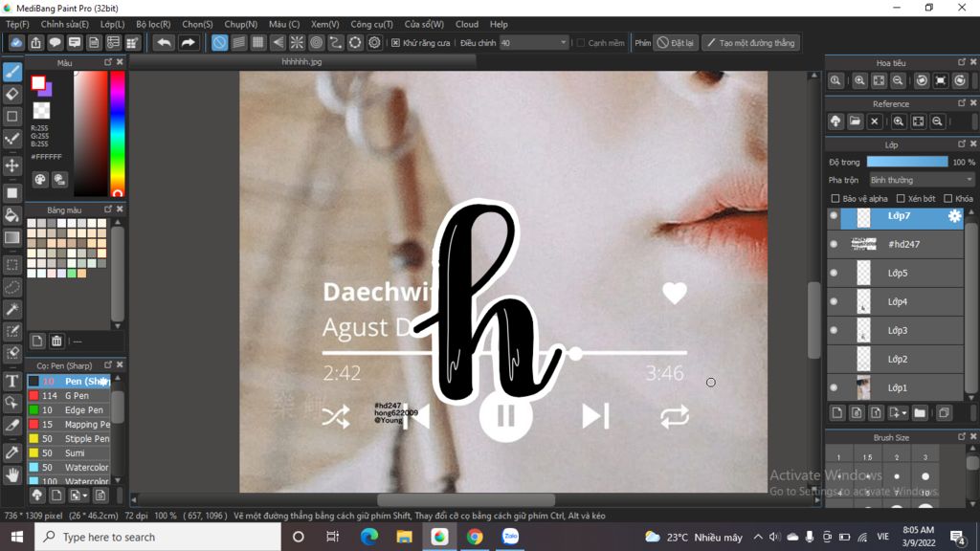980x551 pixels.
Task: Click the Undo arrow in the toolbar
Action: (x=165, y=42)
